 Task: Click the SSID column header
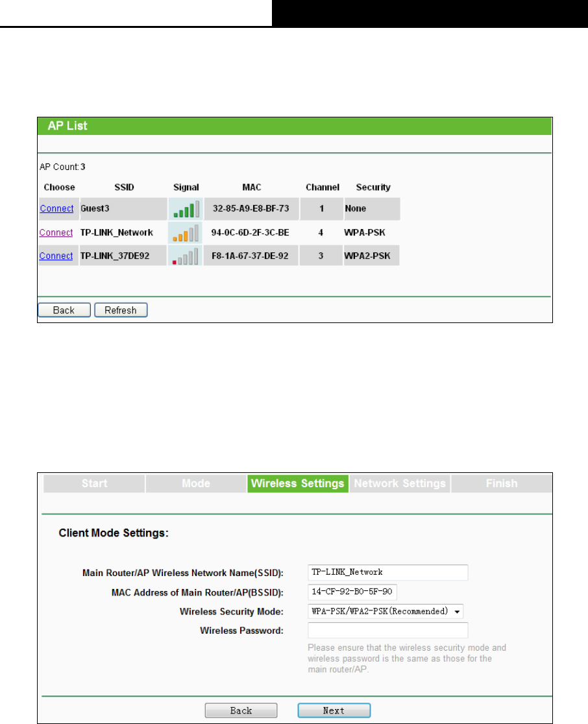point(124,187)
